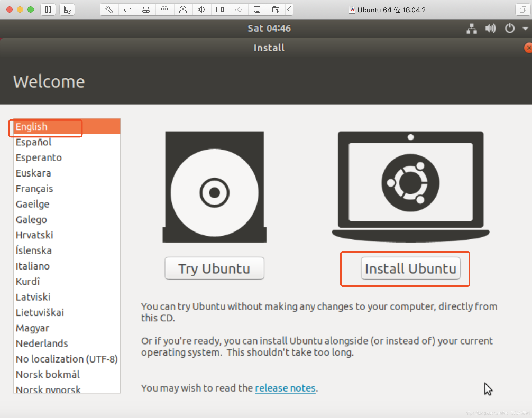Screen dimensions: 532x418
Task: Open Ubuntu network status icon
Action: click(472, 28)
